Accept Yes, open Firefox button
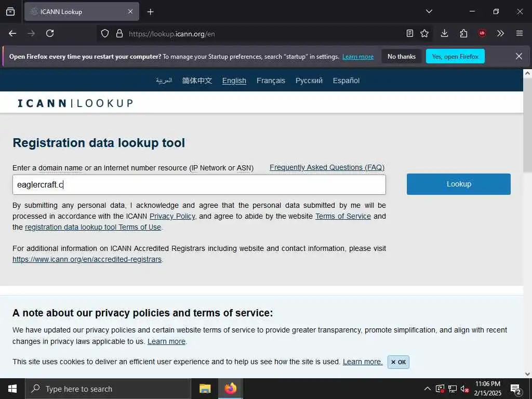Screen dimensions: 532x399 point(455,56)
